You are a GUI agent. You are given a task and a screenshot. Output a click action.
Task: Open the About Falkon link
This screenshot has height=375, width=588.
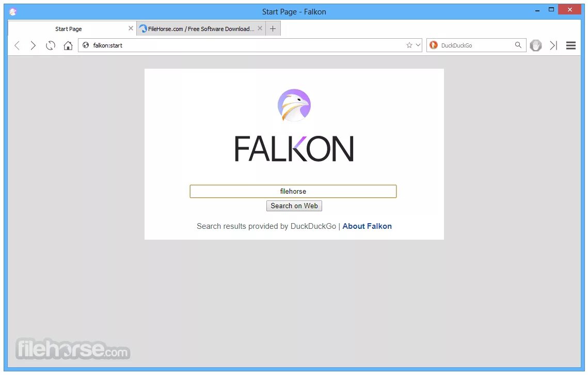pos(367,226)
